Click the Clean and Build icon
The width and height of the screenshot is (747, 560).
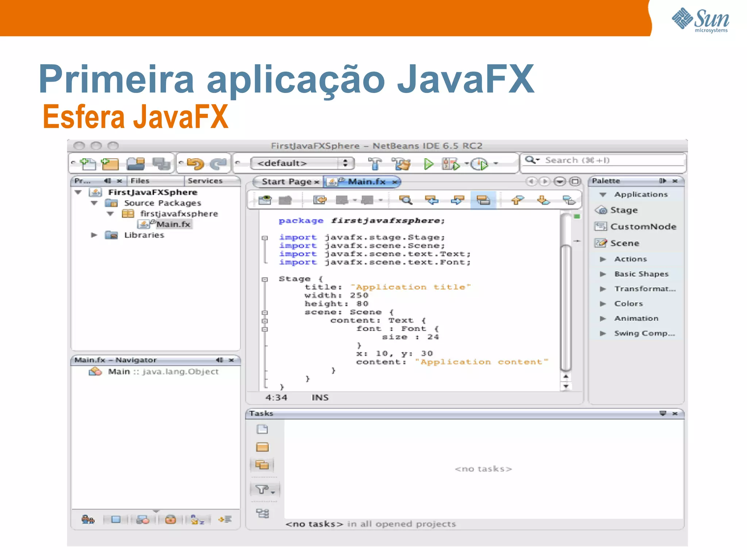click(401, 164)
